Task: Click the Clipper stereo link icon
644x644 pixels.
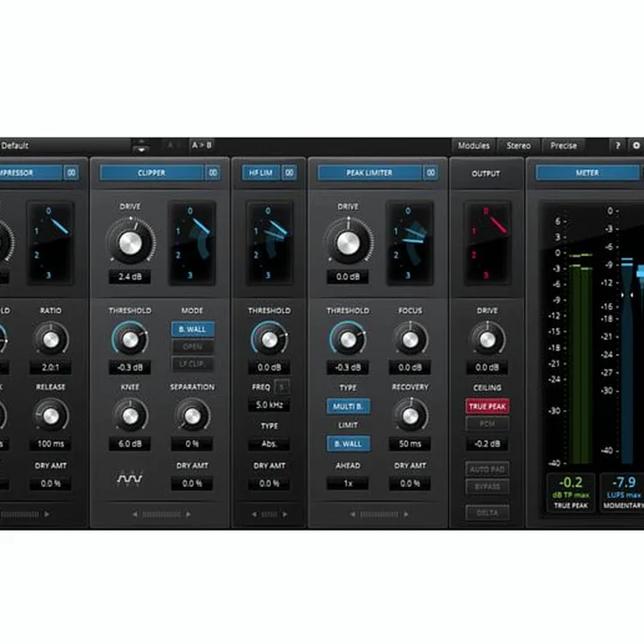Action: (213, 173)
